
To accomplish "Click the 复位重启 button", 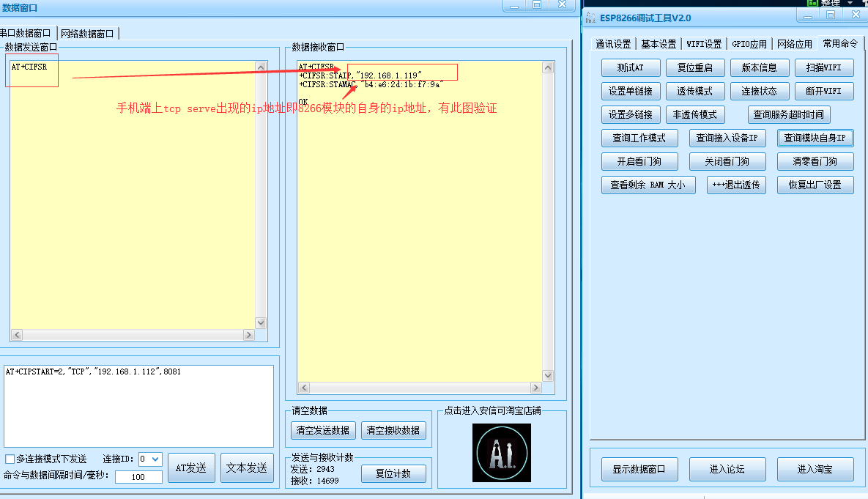I will click(695, 67).
